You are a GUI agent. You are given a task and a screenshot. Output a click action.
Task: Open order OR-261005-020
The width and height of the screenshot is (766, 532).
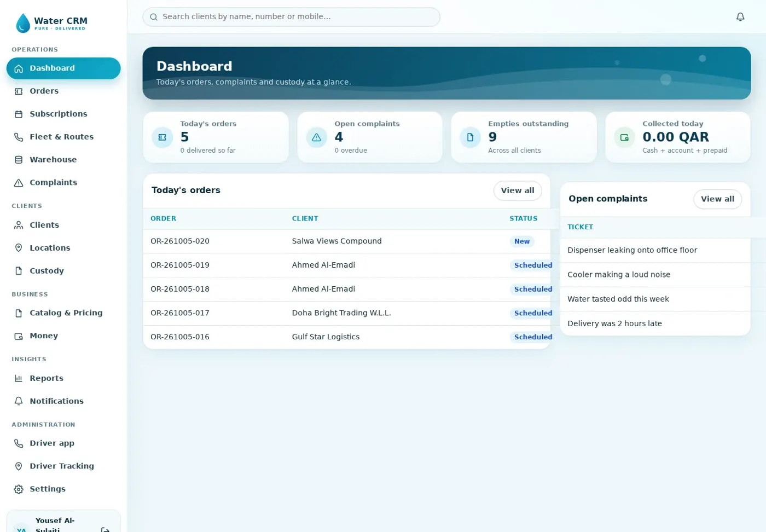pyautogui.click(x=180, y=241)
